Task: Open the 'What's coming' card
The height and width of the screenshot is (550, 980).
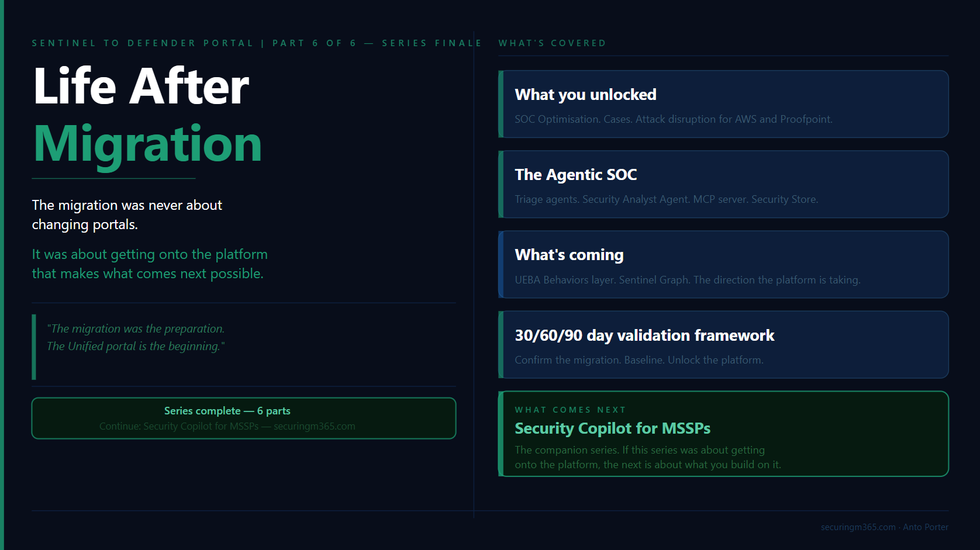Action: tap(723, 264)
